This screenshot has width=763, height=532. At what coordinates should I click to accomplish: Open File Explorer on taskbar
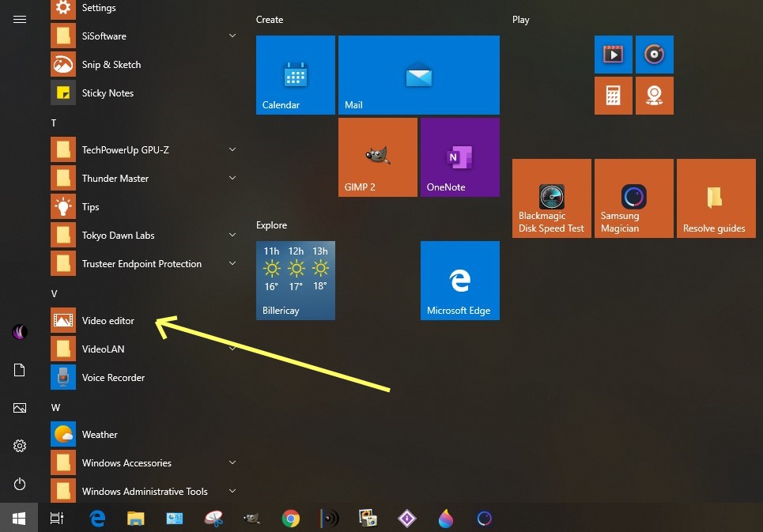pyautogui.click(x=136, y=519)
